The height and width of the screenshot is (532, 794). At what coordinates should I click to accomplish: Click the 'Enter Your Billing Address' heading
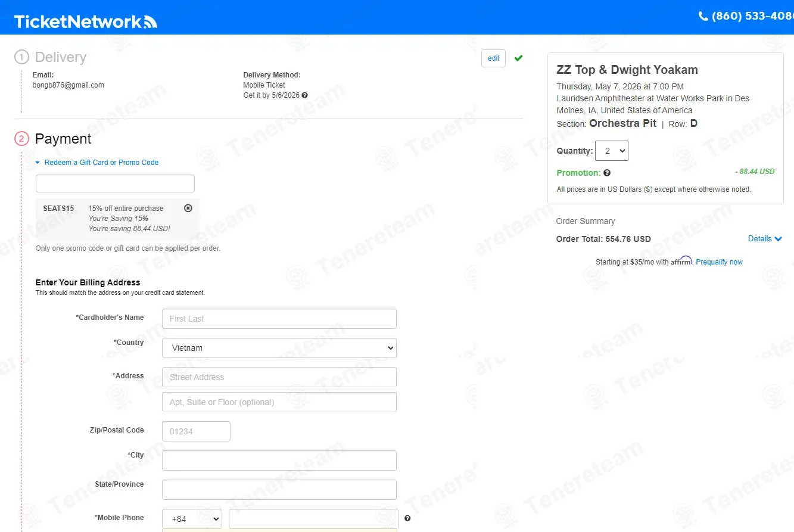88,282
